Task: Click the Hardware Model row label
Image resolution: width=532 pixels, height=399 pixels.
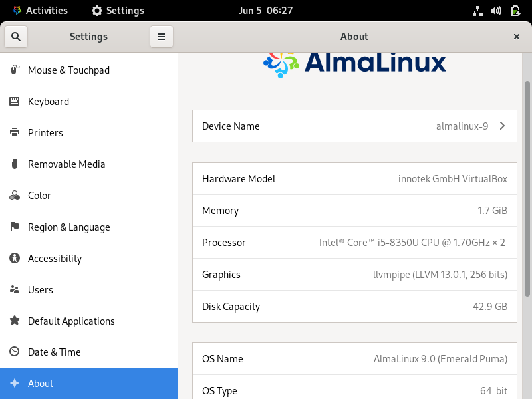Action: coord(239,179)
